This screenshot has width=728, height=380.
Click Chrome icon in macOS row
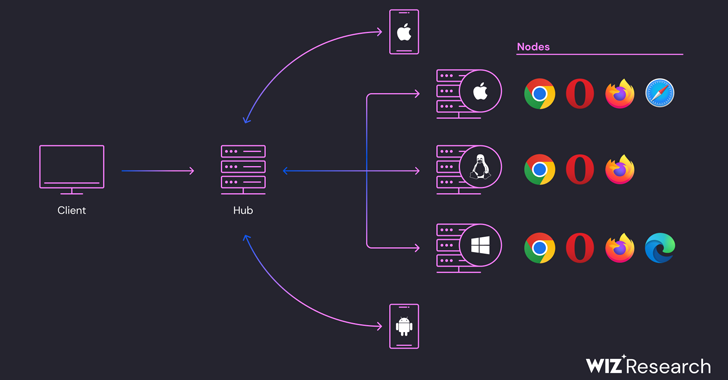[540, 93]
